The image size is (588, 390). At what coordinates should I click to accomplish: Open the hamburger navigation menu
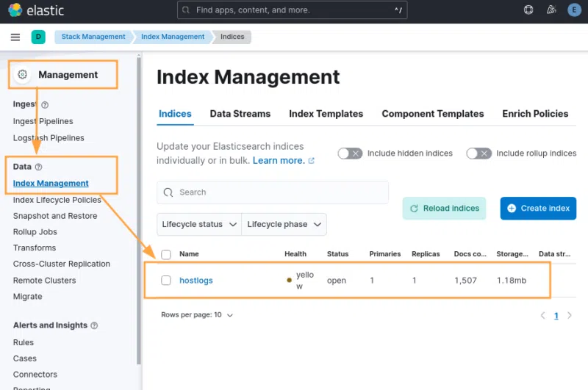point(15,37)
